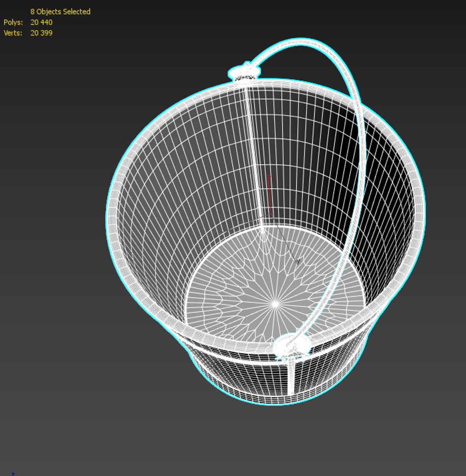Click the 'Verts:' label
The width and height of the screenshot is (466, 476).
(13, 33)
